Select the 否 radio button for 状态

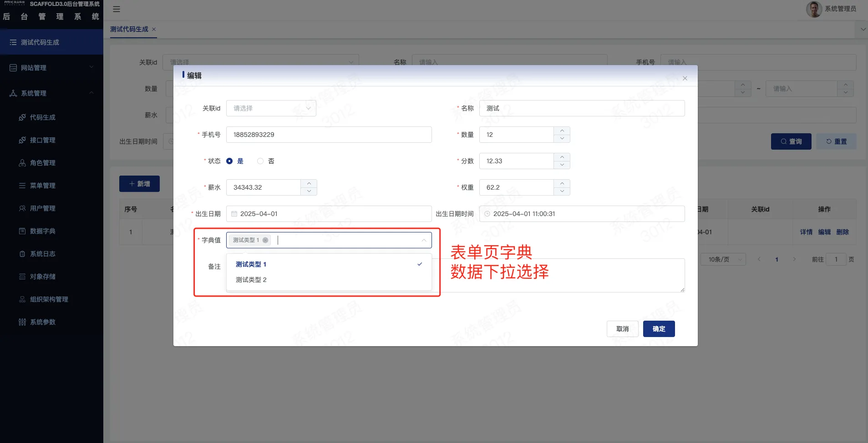(260, 161)
